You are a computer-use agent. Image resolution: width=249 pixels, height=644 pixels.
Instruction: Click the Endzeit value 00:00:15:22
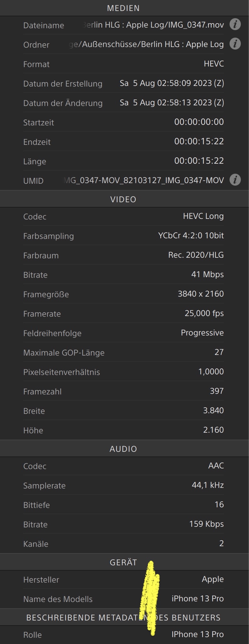199,141
